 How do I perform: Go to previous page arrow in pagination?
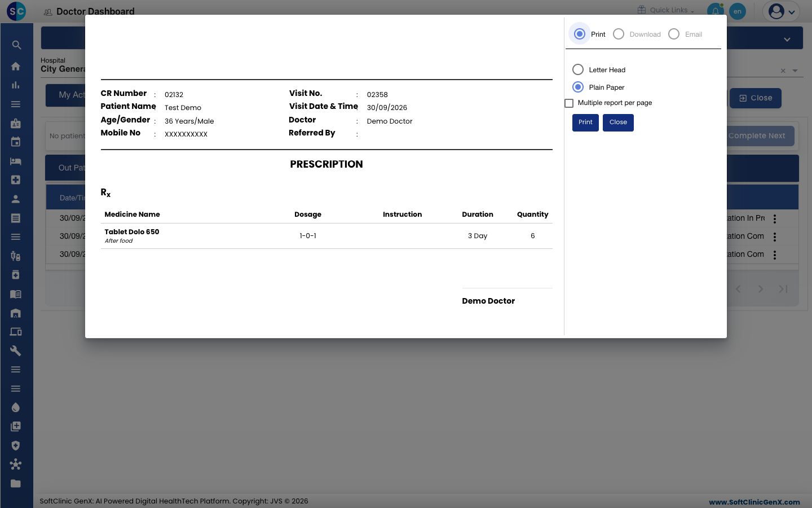coord(738,289)
